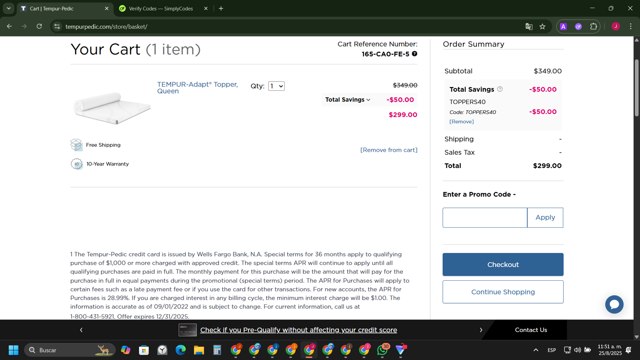Show hidden system tray icons
The width and height of the screenshot is (640, 360).
coord(536,350)
